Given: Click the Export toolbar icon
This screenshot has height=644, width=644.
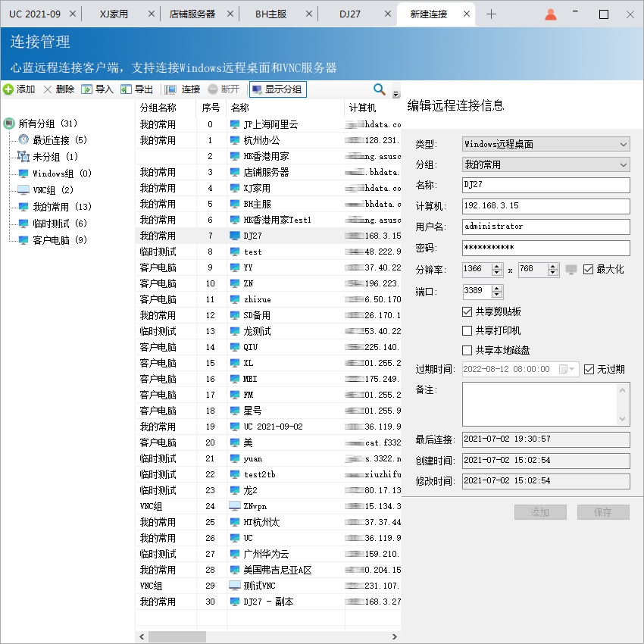Looking at the screenshot, I should coord(126,89).
